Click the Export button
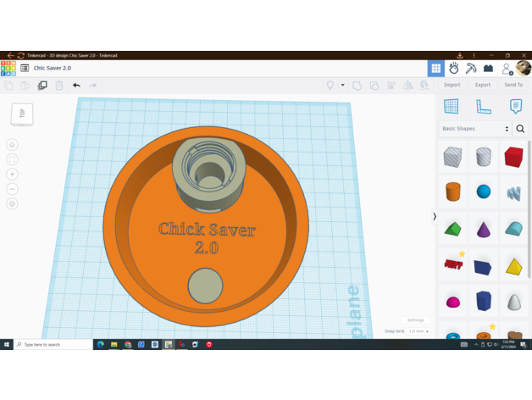Image resolution: width=532 pixels, height=400 pixels. 483,85
